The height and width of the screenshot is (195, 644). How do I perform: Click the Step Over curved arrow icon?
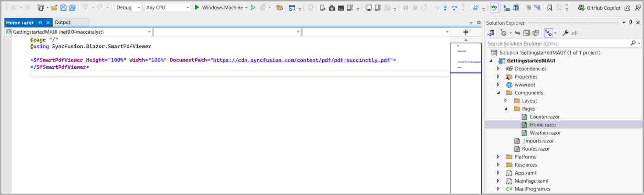coord(454,8)
